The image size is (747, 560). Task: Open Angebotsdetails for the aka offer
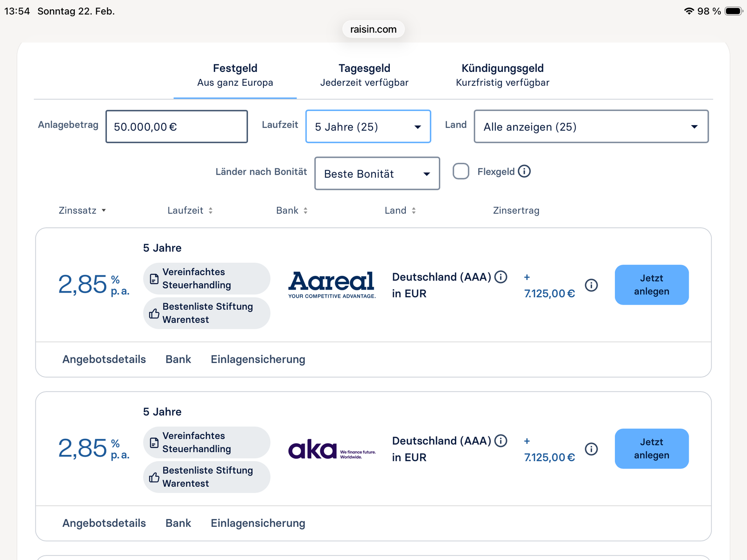(x=104, y=523)
